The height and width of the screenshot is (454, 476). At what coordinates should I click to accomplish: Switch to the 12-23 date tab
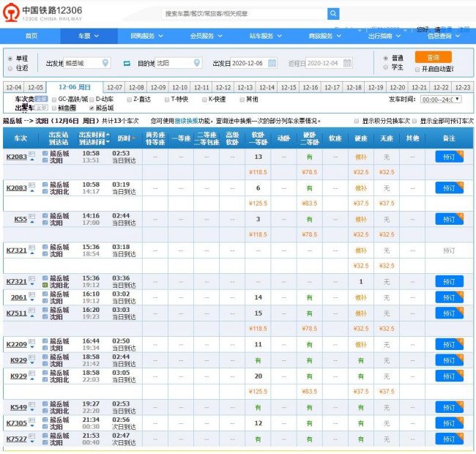point(463,88)
